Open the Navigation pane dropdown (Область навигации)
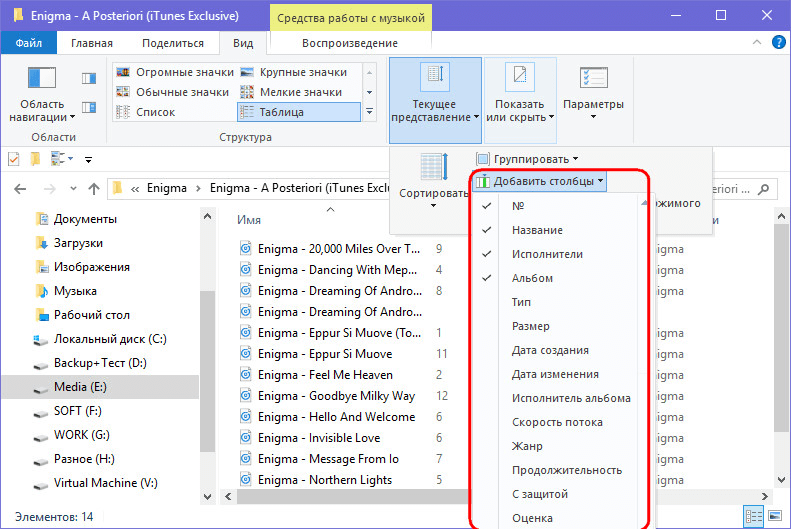 [42, 94]
